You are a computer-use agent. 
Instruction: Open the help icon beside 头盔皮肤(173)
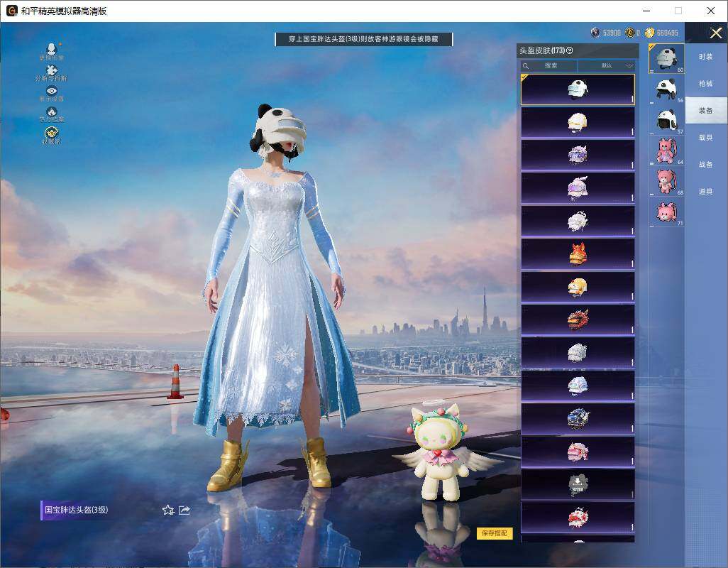[570, 50]
